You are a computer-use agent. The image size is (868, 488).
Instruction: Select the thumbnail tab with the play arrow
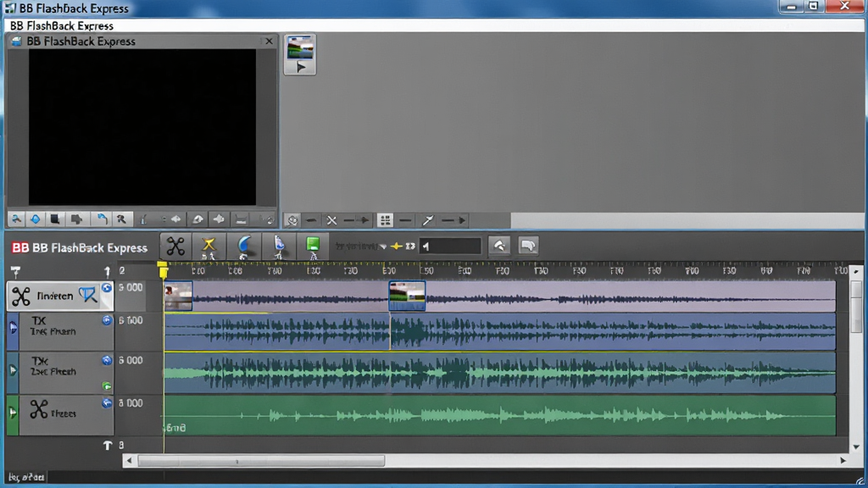point(300,54)
